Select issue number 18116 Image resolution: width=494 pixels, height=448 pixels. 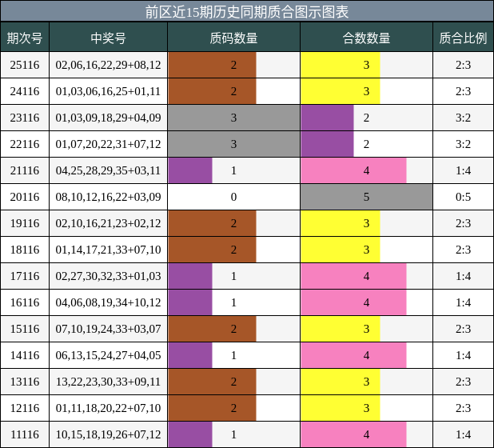(x=25, y=250)
